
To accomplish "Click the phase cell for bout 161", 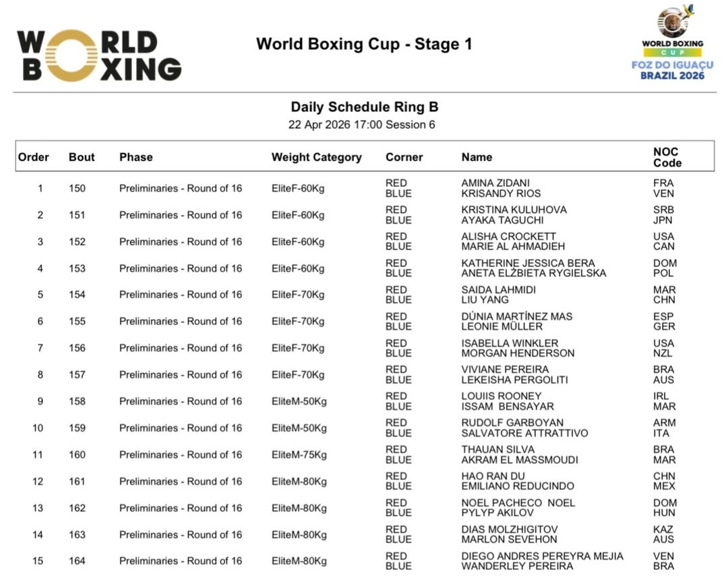I will coord(180,481).
